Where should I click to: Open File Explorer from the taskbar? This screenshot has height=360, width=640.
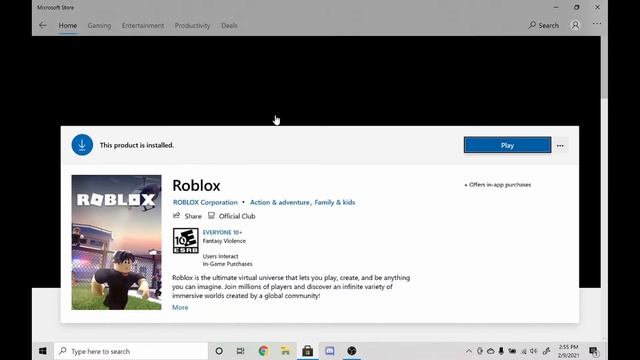pos(285,351)
